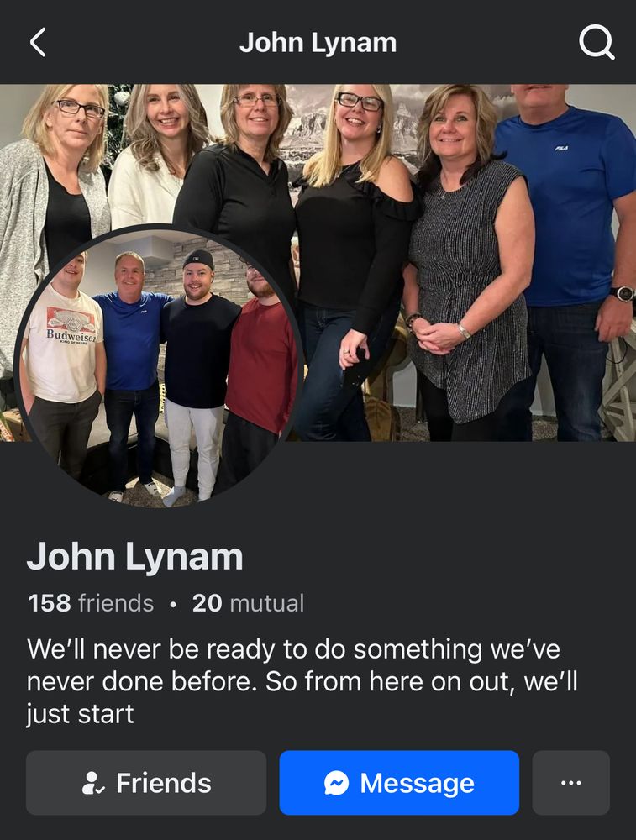Viewport: 636px width, 840px height.
Task: Open the Friends status button
Action: [x=145, y=783]
